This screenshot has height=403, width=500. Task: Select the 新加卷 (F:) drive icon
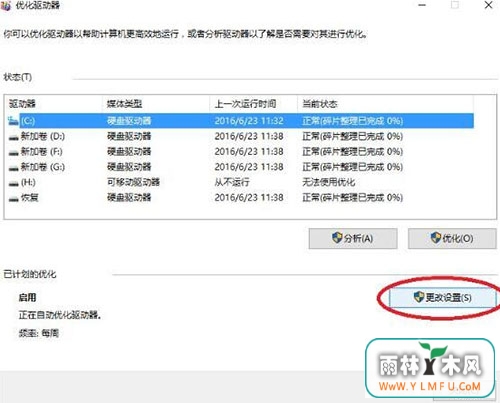click(13, 153)
